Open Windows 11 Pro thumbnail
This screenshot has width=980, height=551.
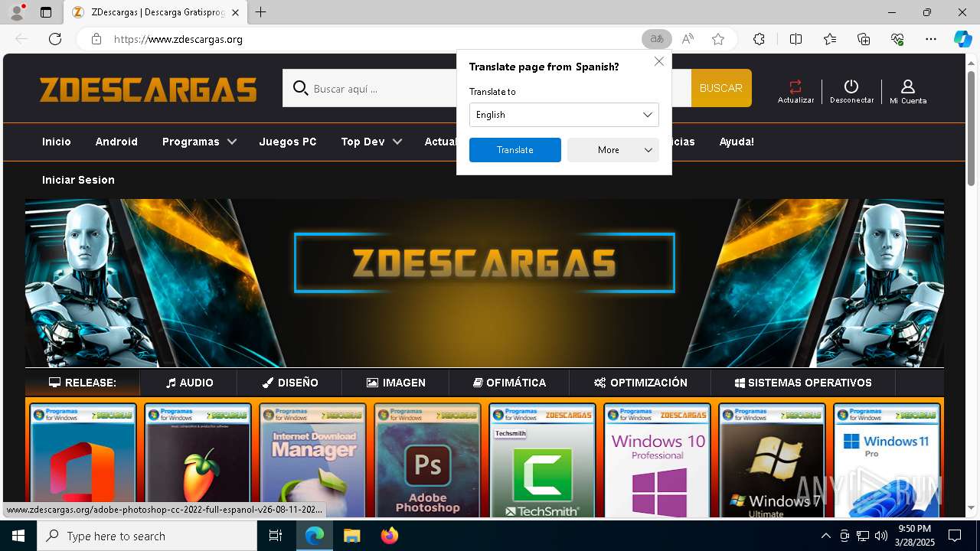[887, 461]
